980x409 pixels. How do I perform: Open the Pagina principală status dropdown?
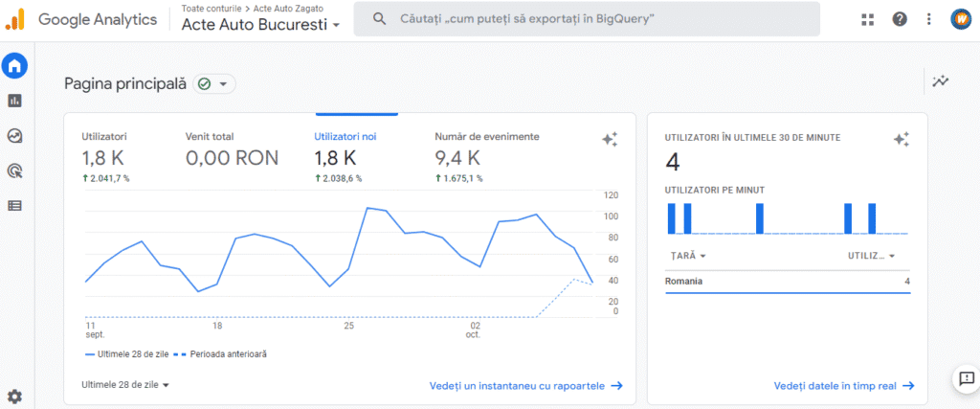tap(214, 83)
